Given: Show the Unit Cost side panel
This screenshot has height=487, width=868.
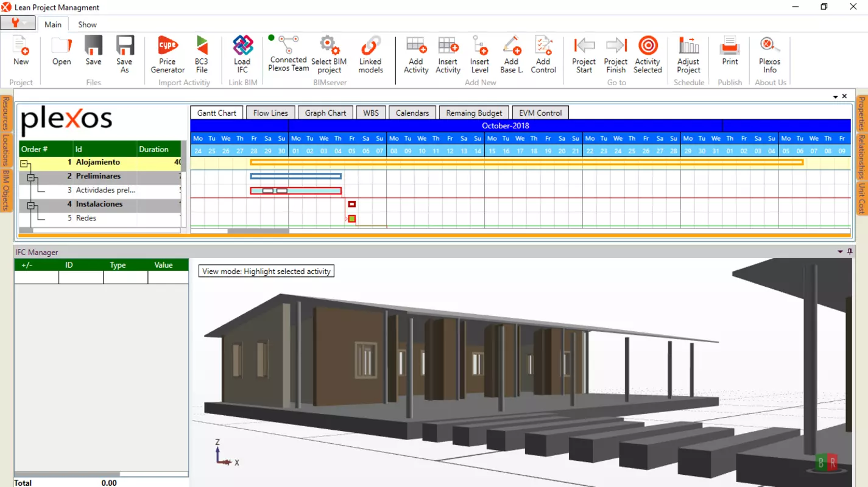Looking at the screenshot, I should point(862,198).
